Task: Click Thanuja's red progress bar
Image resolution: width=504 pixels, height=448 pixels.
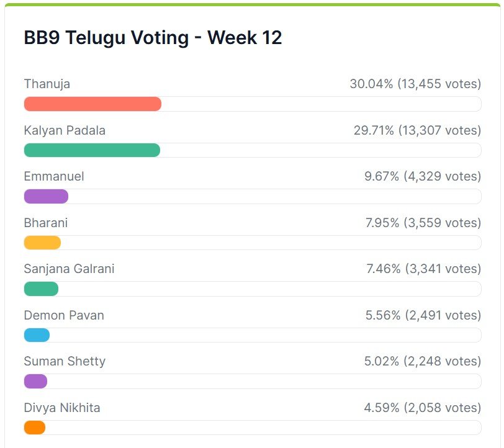Action: (x=92, y=104)
